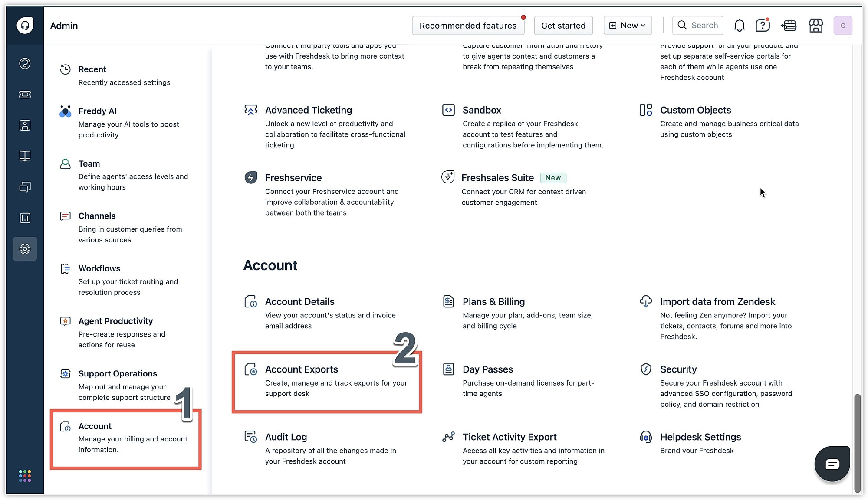This screenshot has width=868, height=500.
Task: Open the Account Exports link
Action: click(x=301, y=369)
